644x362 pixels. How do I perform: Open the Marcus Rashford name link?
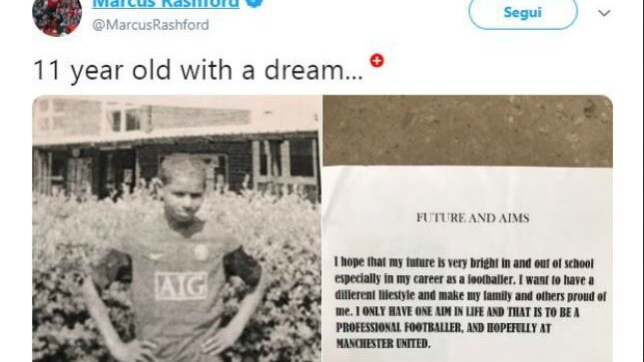click(166, 4)
